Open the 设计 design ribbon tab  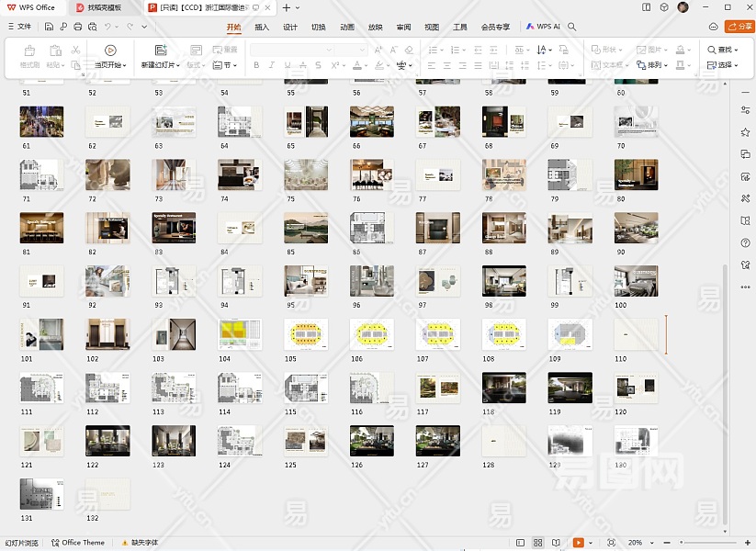pyautogui.click(x=290, y=28)
